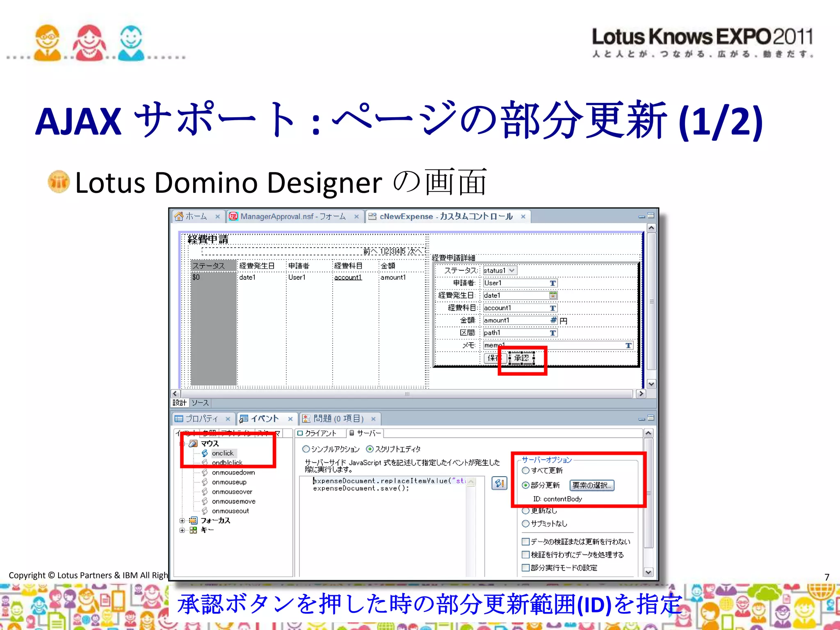Close the cNewExpense tab
The width and height of the screenshot is (840, 630).
[523, 217]
